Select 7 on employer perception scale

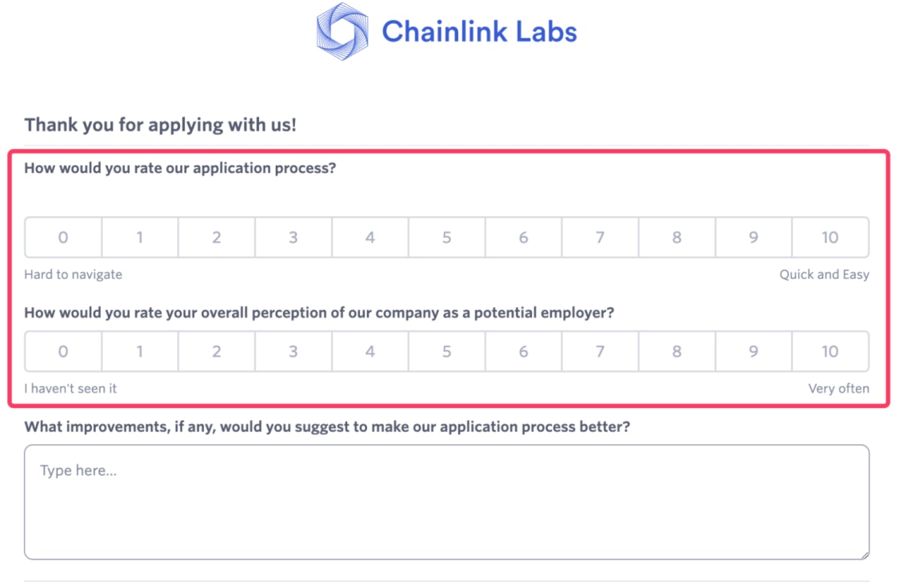click(600, 351)
